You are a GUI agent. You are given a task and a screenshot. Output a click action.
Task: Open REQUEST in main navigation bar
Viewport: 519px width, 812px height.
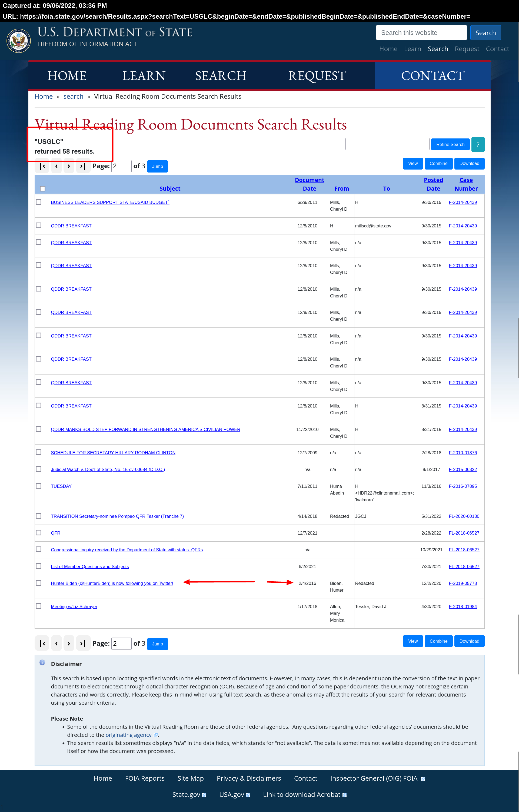[317, 76]
